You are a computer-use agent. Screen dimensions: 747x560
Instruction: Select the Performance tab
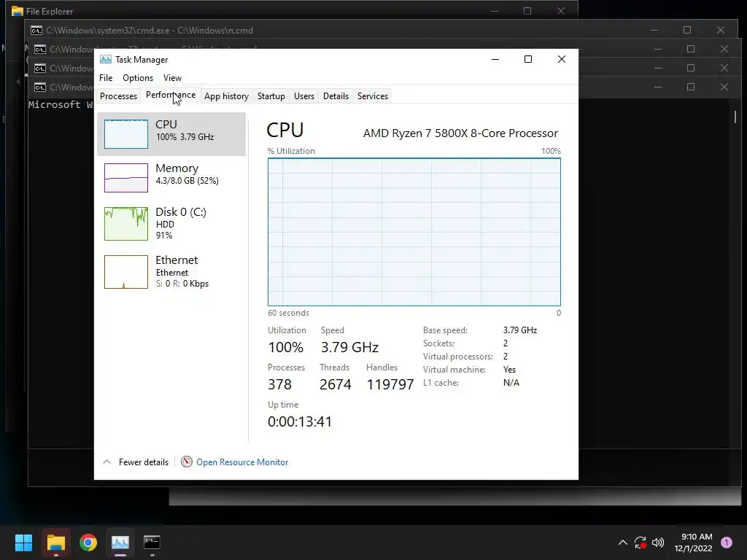(x=171, y=95)
